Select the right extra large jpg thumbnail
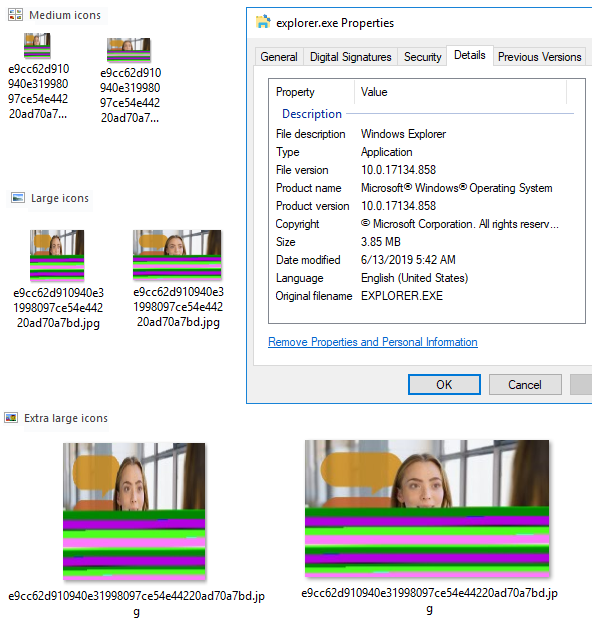592x626 pixels. (427, 508)
